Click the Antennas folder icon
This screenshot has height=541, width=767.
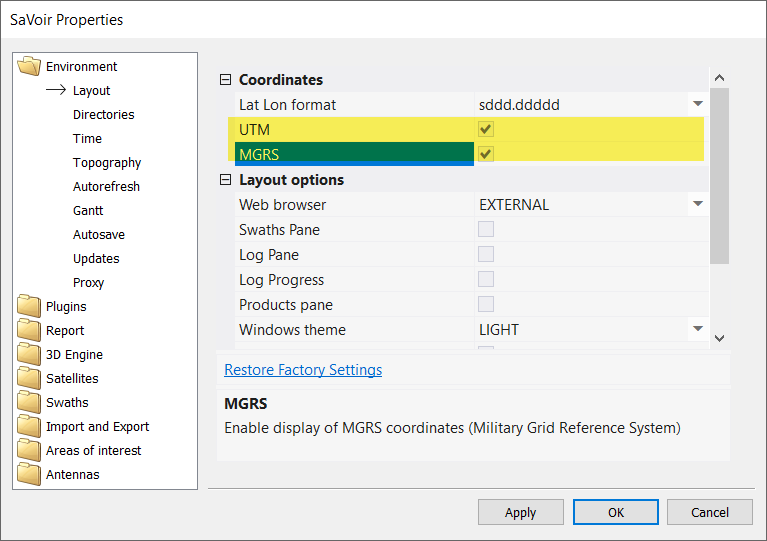(x=29, y=475)
